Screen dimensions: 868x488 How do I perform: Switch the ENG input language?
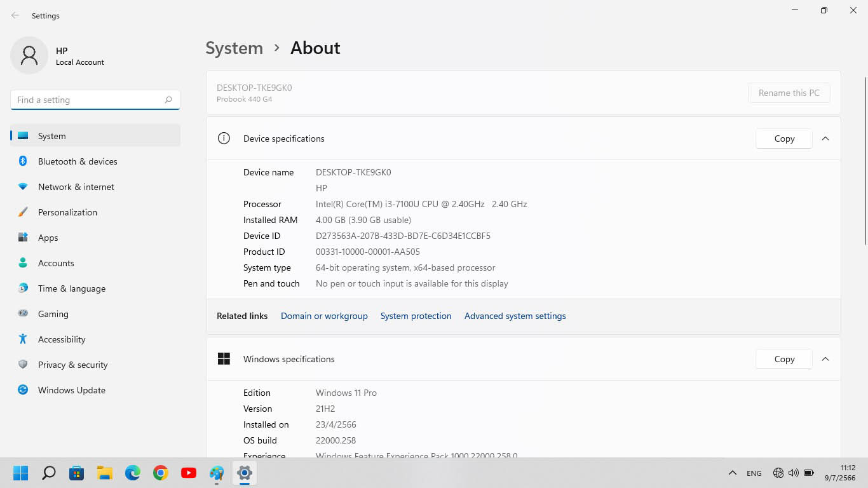tap(754, 473)
